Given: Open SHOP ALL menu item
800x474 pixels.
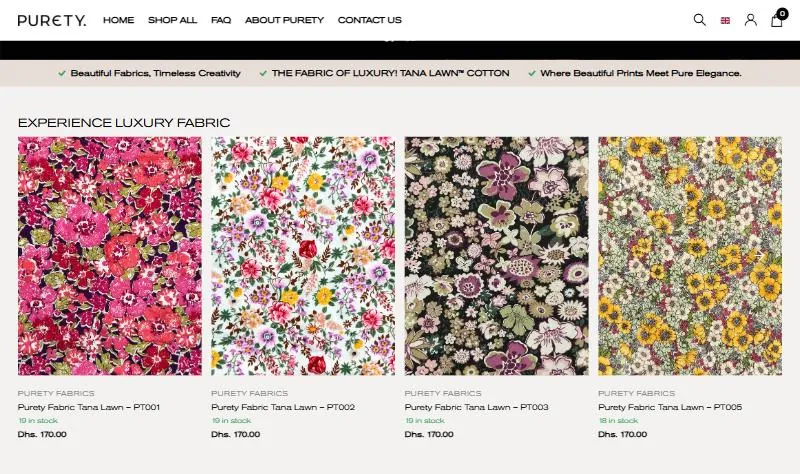Looking at the screenshot, I should pyautogui.click(x=172, y=20).
